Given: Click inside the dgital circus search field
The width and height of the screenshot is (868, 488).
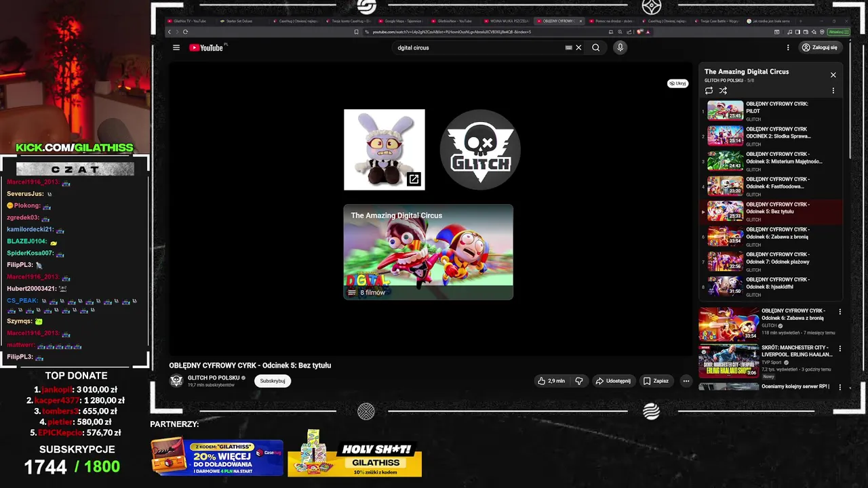Looking at the screenshot, I should 478,47.
